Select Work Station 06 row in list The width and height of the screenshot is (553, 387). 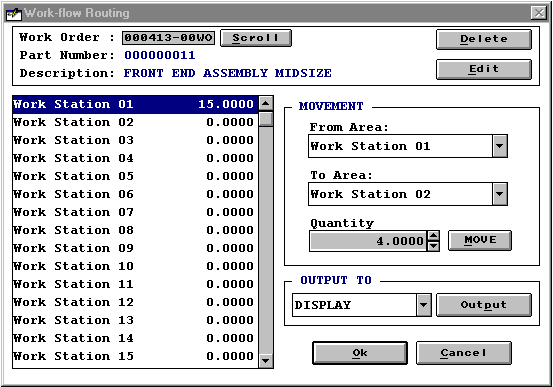tap(135, 194)
